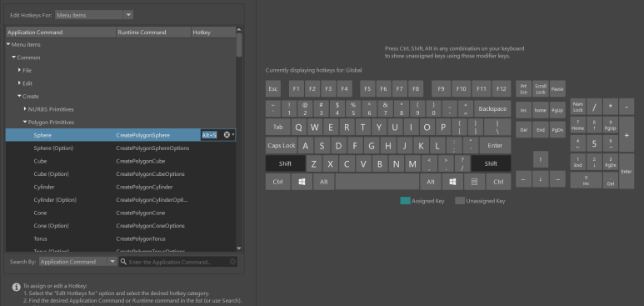Click the right Windows logo key
This screenshot has width=644, height=306.
pyautogui.click(x=453, y=182)
